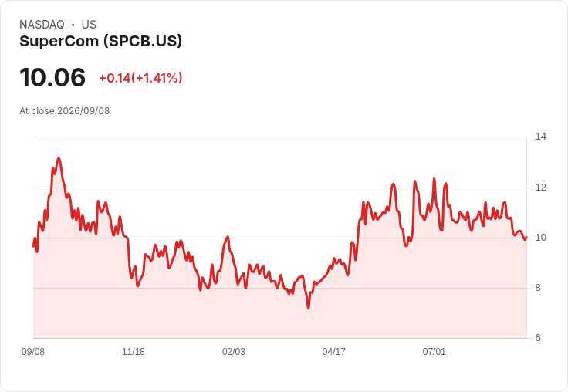
Task: Click the peak near the 02/03 date
Action: click(x=228, y=237)
